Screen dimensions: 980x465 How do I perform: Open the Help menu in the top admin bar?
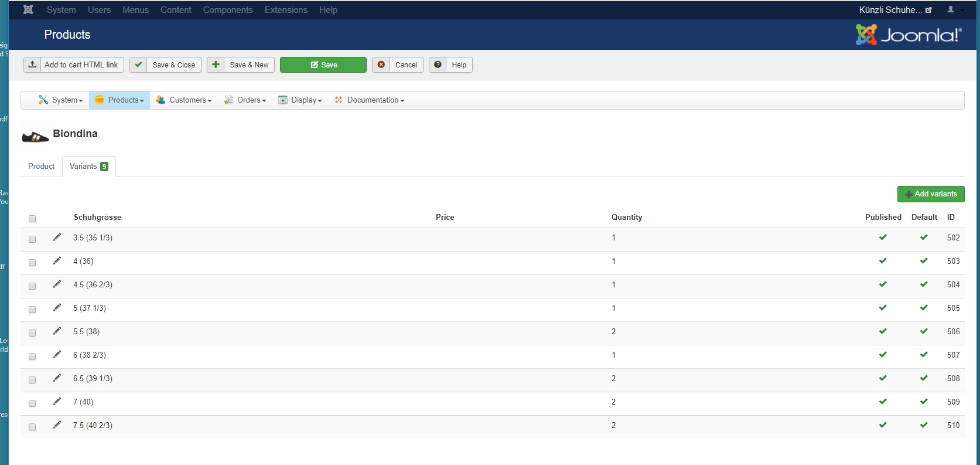coord(328,10)
